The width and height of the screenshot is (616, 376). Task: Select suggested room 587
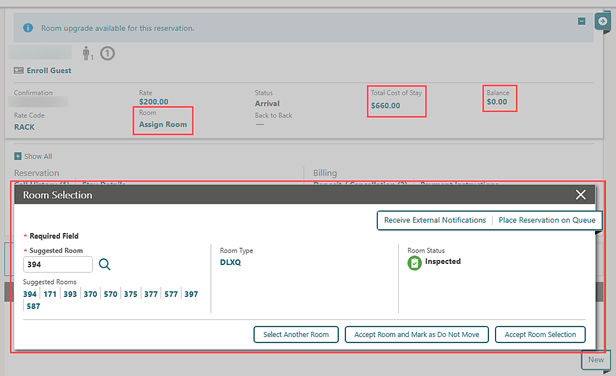33,306
